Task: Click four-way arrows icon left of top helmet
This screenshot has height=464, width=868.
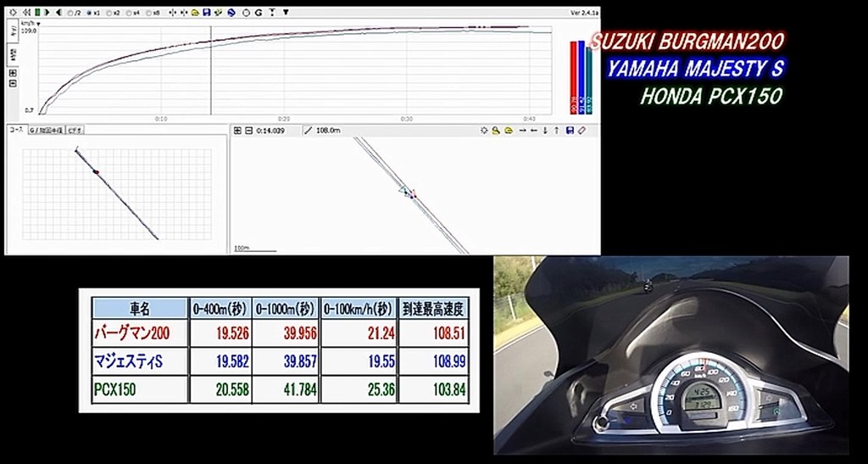Action: pos(184,12)
